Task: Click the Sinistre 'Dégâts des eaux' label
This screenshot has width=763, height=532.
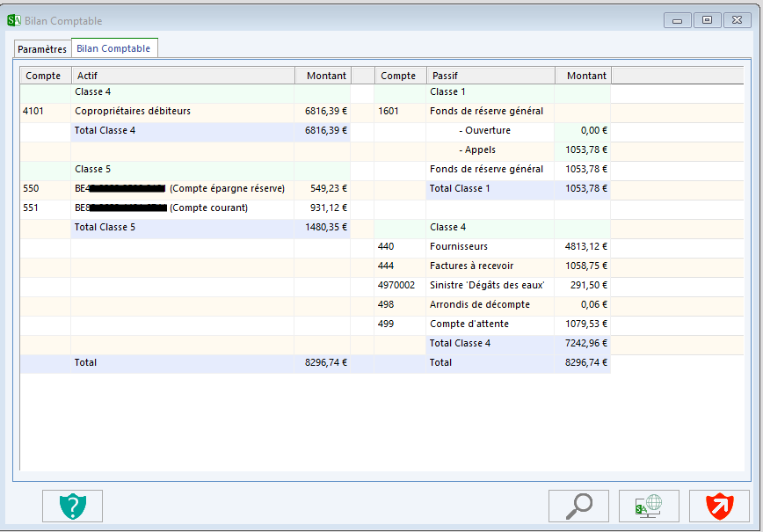Action: pos(487,285)
